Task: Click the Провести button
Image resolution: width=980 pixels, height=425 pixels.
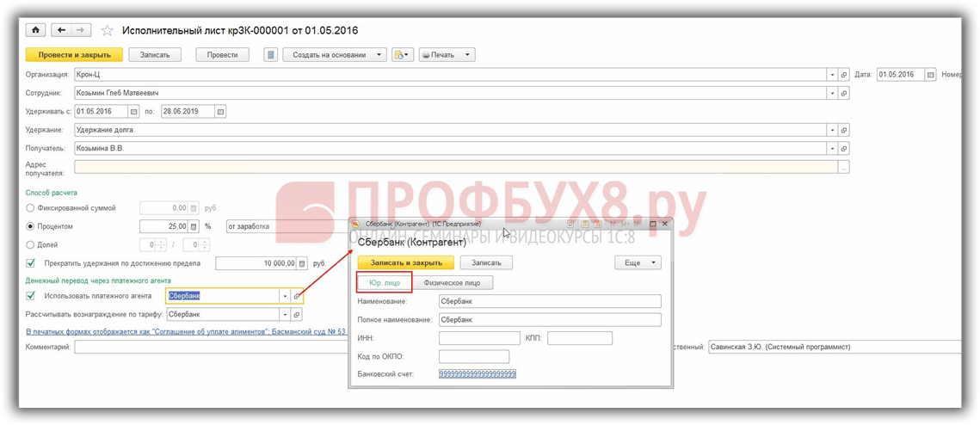Action: tap(222, 55)
